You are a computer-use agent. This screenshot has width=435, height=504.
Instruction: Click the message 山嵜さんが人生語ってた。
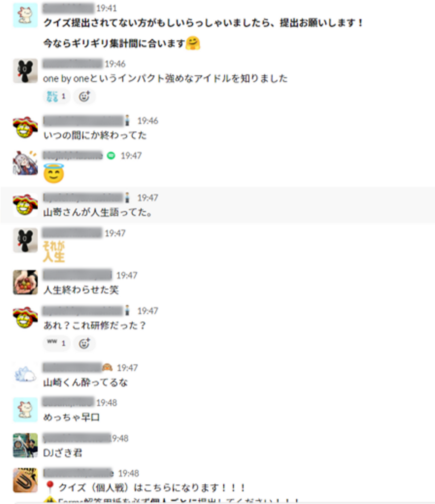(97, 212)
